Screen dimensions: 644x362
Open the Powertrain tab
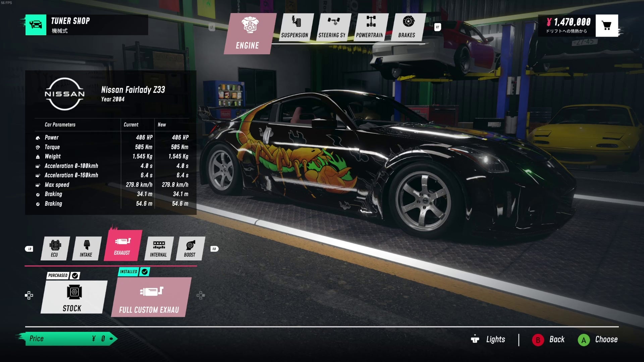tap(370, 27)
